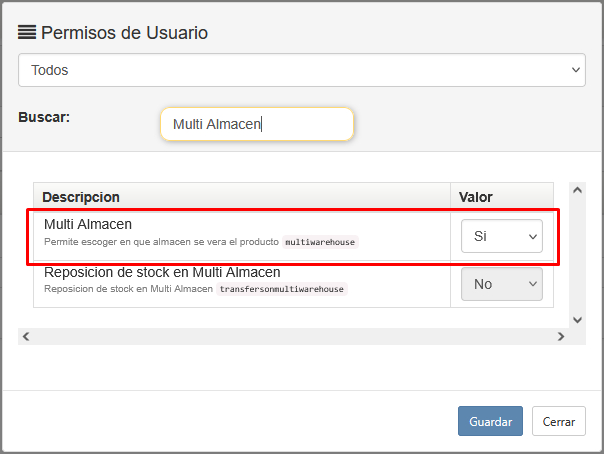Close the dialog with Cerrar button

[559, 421]
